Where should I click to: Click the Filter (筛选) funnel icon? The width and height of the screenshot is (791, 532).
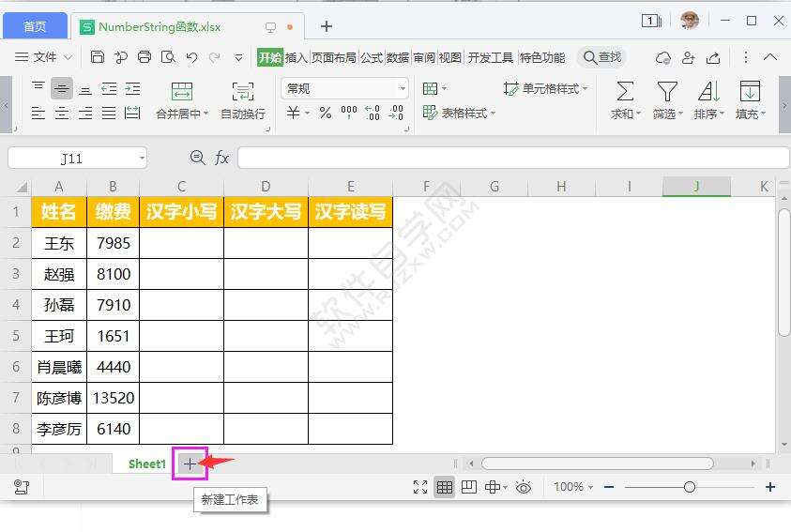666,91
